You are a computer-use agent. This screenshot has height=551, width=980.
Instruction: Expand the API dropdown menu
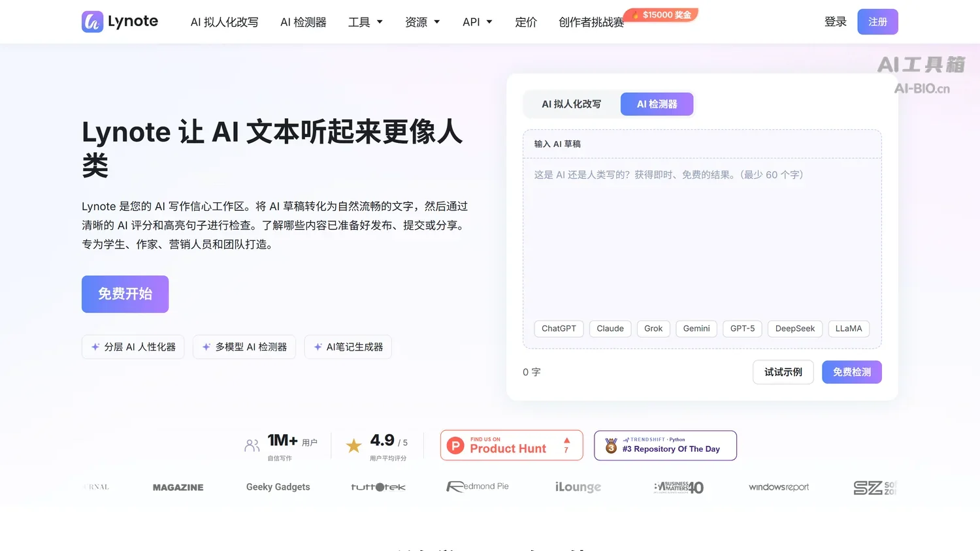pos(477,22)
